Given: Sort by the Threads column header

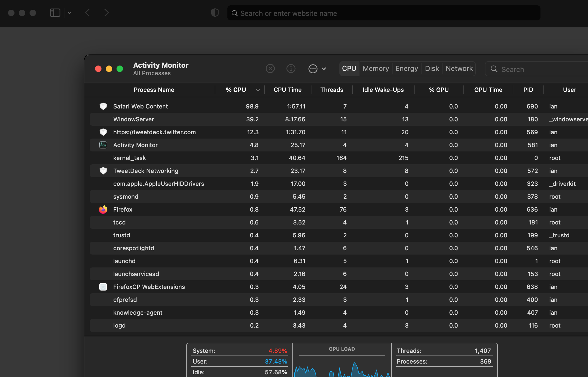Looking at the screenshot, I should click(x=332, y=90).
